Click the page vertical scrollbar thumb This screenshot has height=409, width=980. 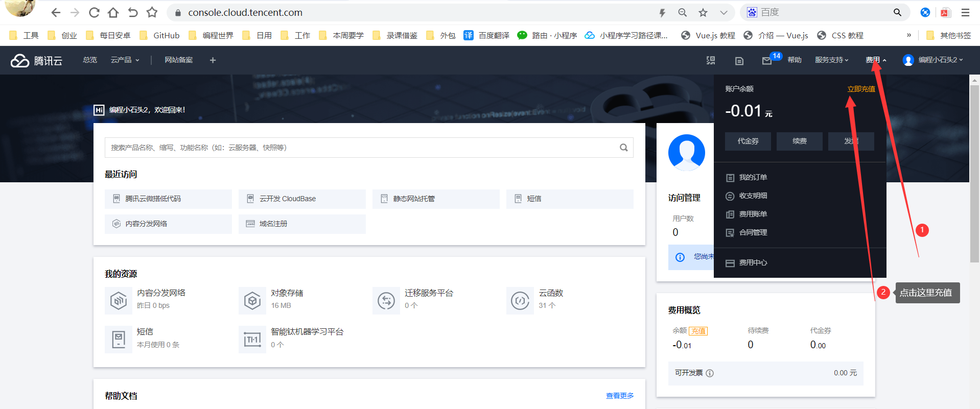(975, 174)
